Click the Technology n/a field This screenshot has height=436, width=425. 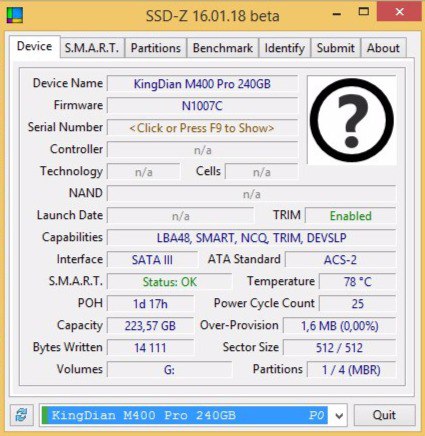[x=144, y=172]
